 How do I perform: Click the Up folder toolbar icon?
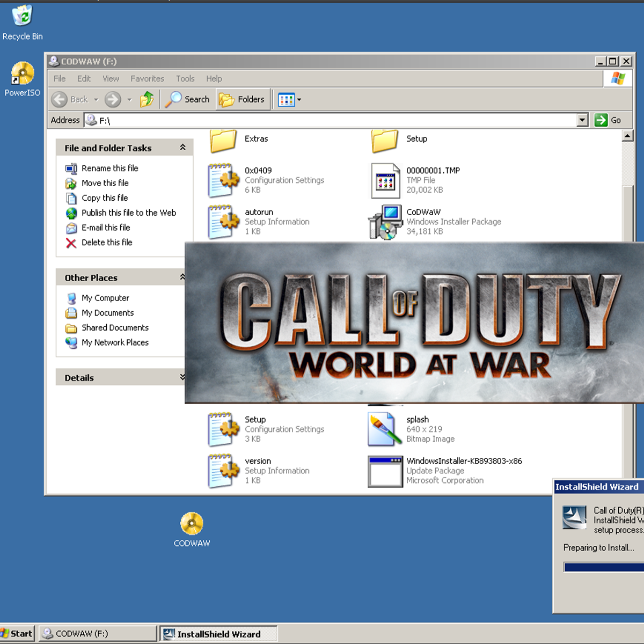click(x=147, y=99)
